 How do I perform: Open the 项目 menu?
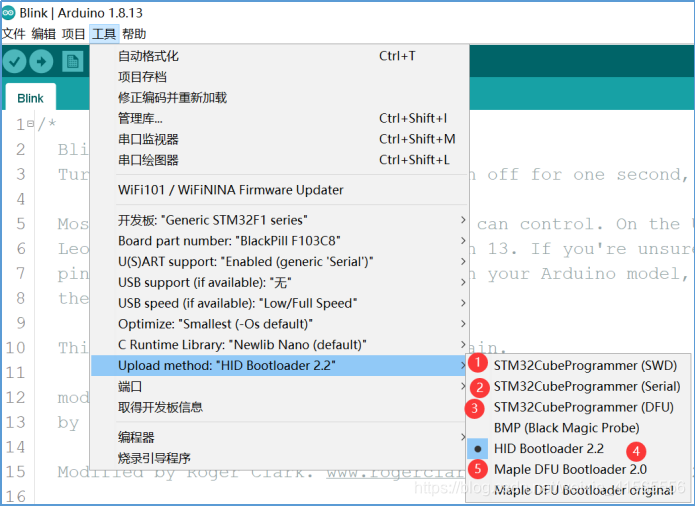pos(74,34)
